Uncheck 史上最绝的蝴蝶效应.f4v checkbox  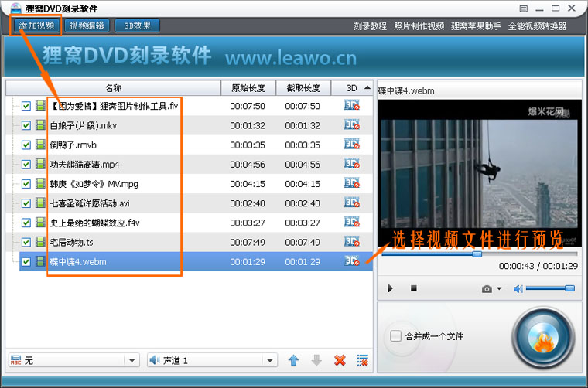(26, 223)
